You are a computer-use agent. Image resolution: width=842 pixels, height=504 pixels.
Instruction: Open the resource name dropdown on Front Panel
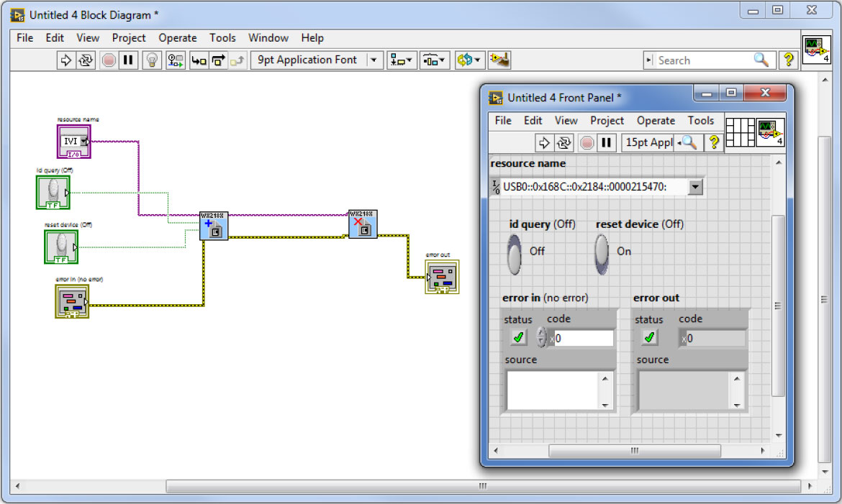(695, 187)
